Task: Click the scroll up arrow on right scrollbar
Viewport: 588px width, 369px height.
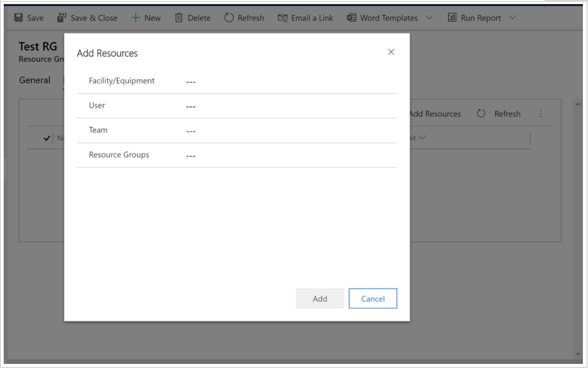Action: [x=578, y=104]
